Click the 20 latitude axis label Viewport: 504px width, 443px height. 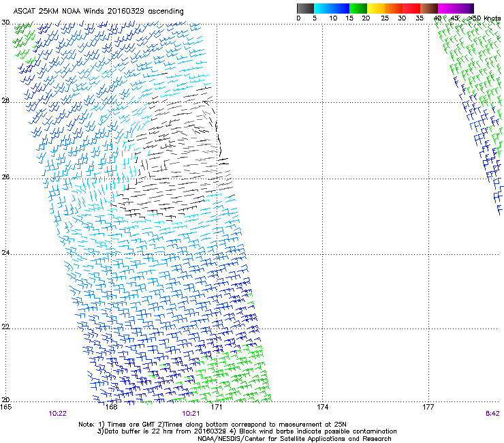(x=5, y=400)
